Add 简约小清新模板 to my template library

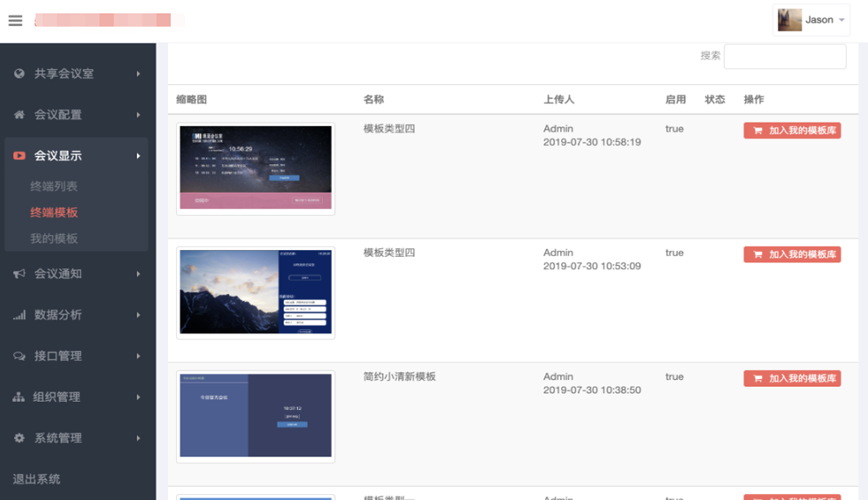792,378
